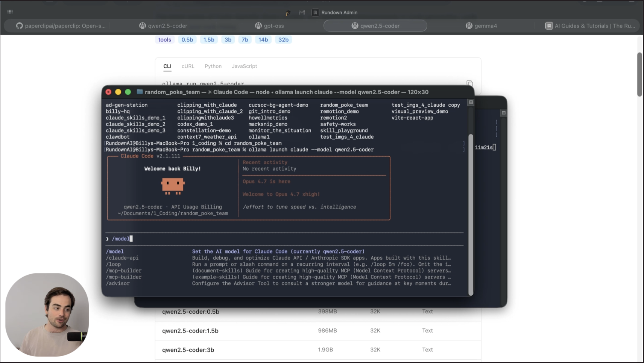Open the qwen2.5-coder:0.5b model link
Viewport: 644px width, 363px height.
(191, 312)
